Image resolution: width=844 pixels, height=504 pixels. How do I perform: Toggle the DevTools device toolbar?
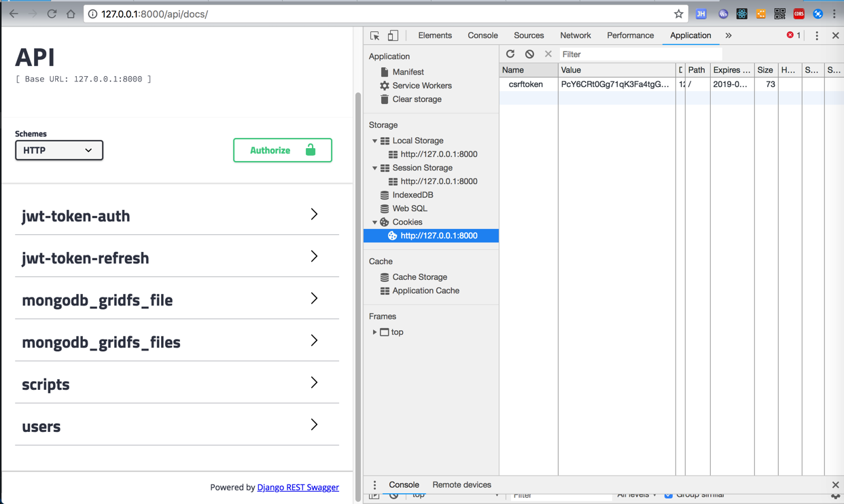click(393, 35)
